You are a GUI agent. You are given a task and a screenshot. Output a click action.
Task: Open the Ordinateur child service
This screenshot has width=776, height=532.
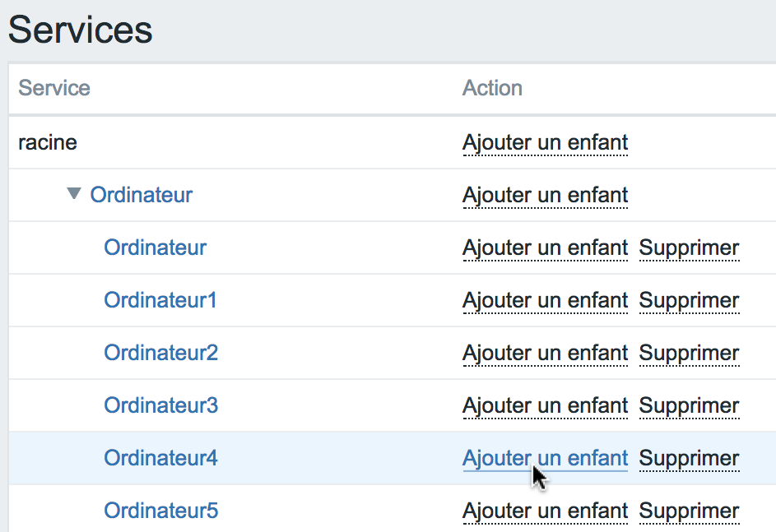tap(155, 247)
